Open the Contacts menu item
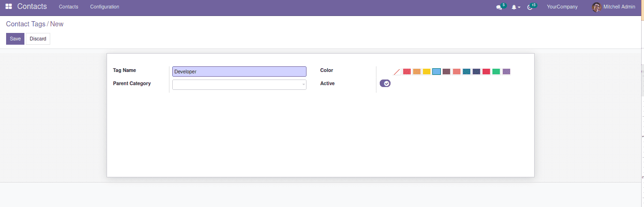Screen dimensions: 644x207 click(x=69, y=7)
